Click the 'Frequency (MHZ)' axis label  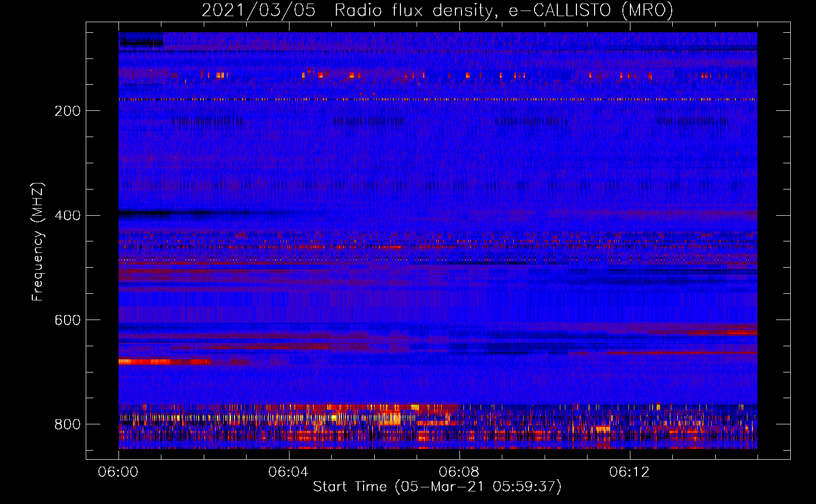coord(38,242)
